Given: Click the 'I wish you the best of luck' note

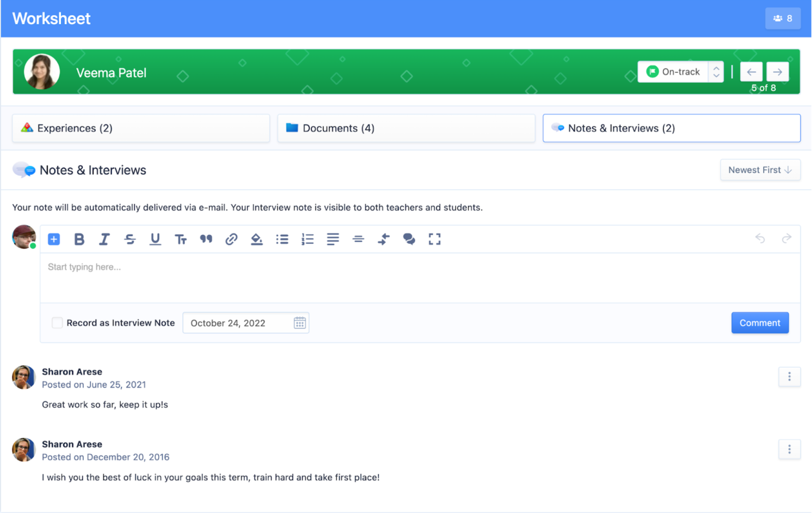Looking at the screenshot, I should [x=210, y=477].
